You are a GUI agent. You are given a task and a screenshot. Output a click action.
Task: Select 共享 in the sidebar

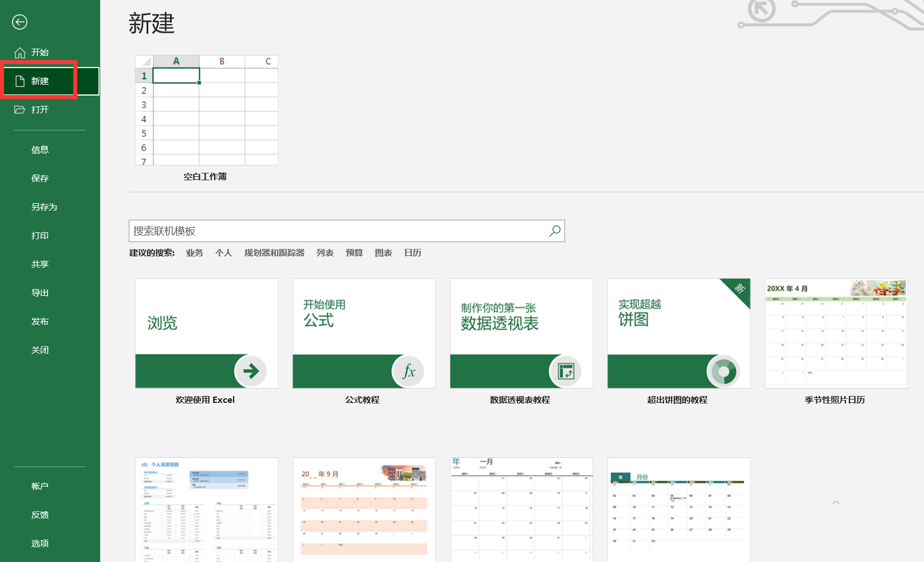pos(40,264)
